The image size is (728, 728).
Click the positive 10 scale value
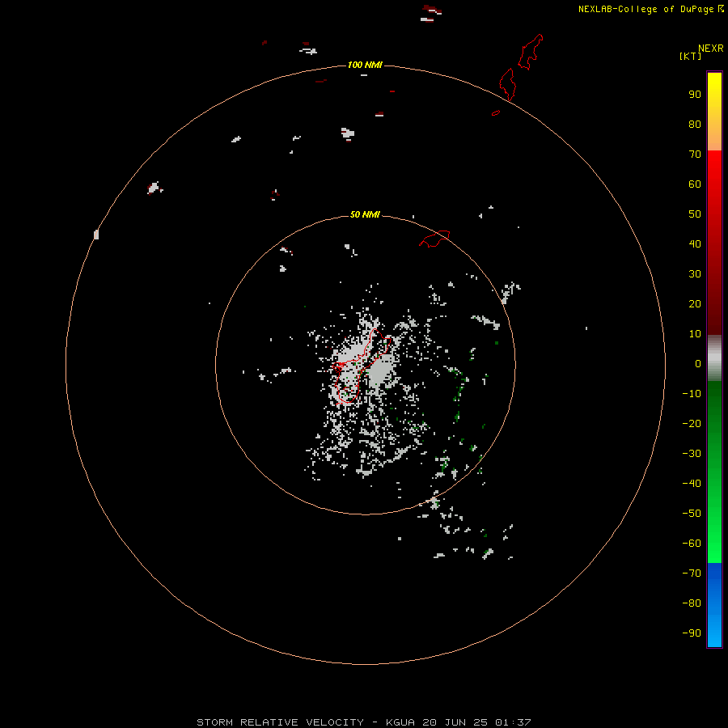click(x=695, y=334)
